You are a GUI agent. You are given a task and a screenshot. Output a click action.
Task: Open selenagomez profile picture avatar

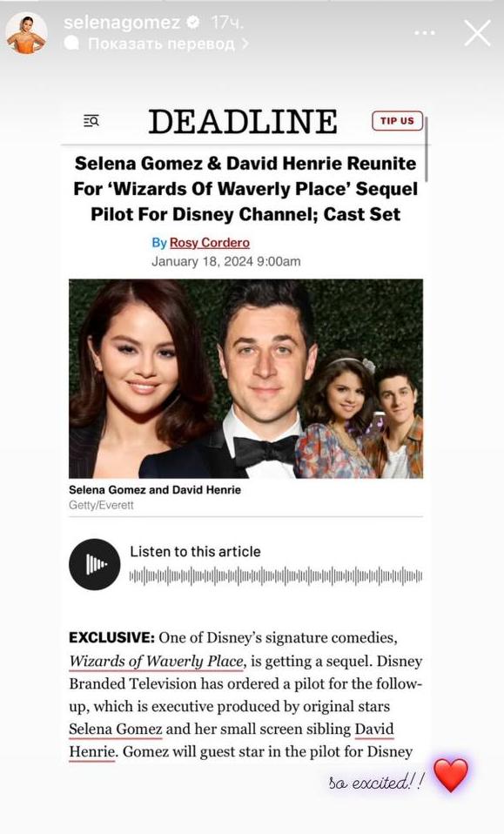[x=26, y=33]
